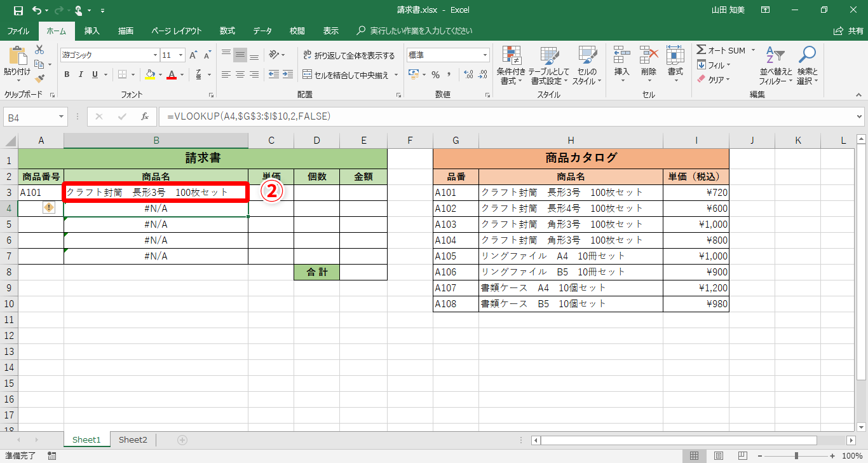
Task: Expand the formula bar
Action: pyautogui.click(x=860, y=116)
